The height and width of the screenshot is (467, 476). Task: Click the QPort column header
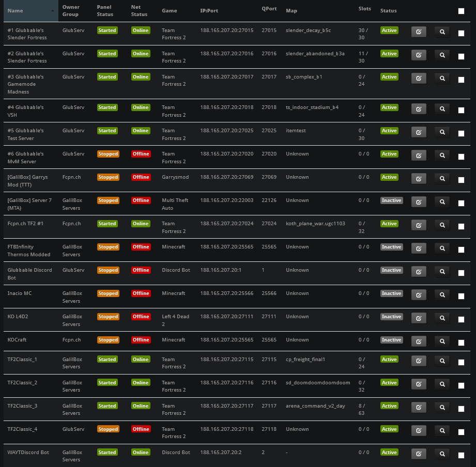(269, 9)
